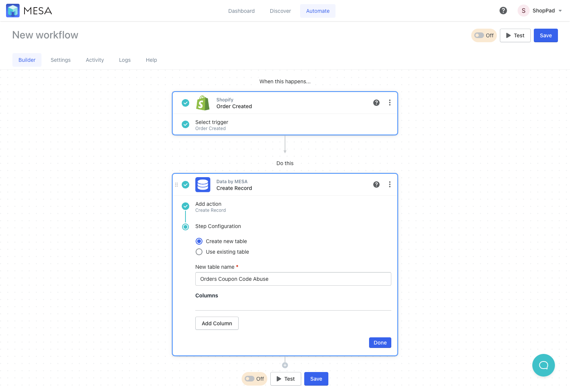Click the bottom Test button
The height and width of the screenshot is (392, 570).
pos(286,379)
